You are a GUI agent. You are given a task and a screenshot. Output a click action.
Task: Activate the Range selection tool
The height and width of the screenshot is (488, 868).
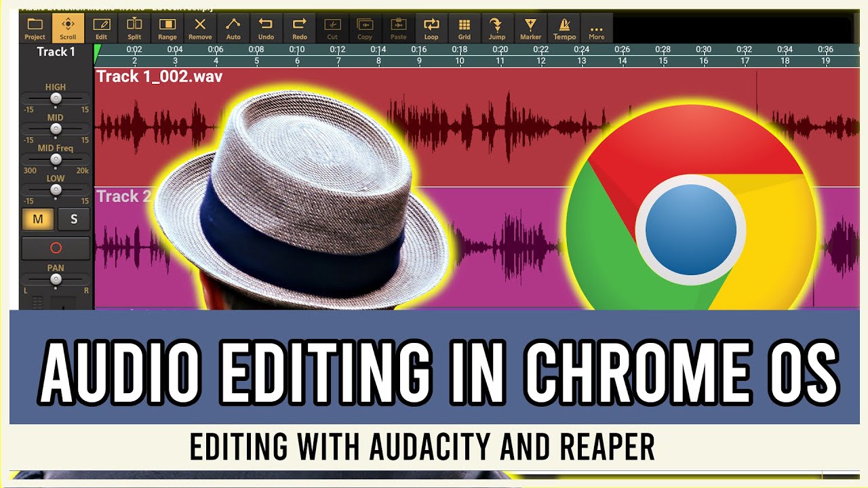coord(167,28)
